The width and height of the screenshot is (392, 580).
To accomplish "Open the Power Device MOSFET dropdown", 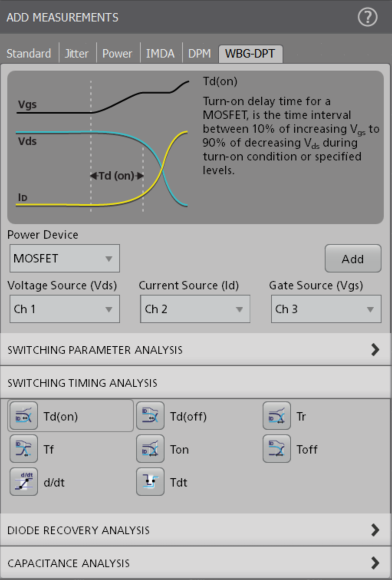I will (x=64, y=258).
